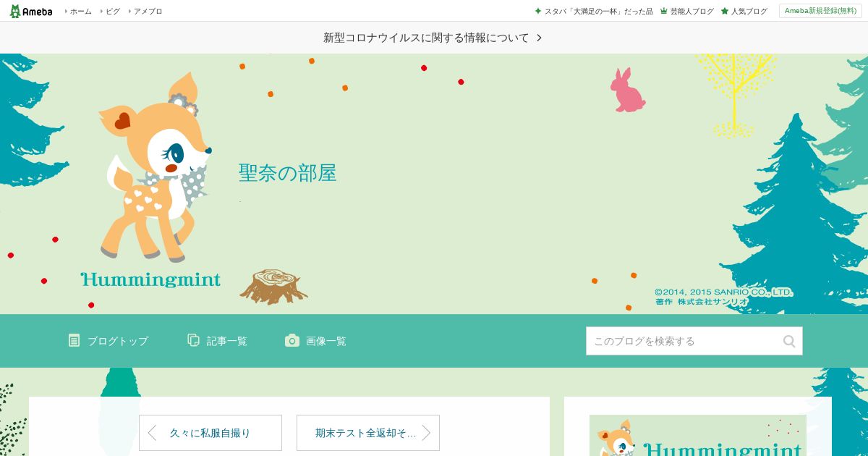Open 新型コロナウイルスに関する情報について notice
Image resolution: width=868 pixels, height=456 pixels.
click(x=426, y=38)
